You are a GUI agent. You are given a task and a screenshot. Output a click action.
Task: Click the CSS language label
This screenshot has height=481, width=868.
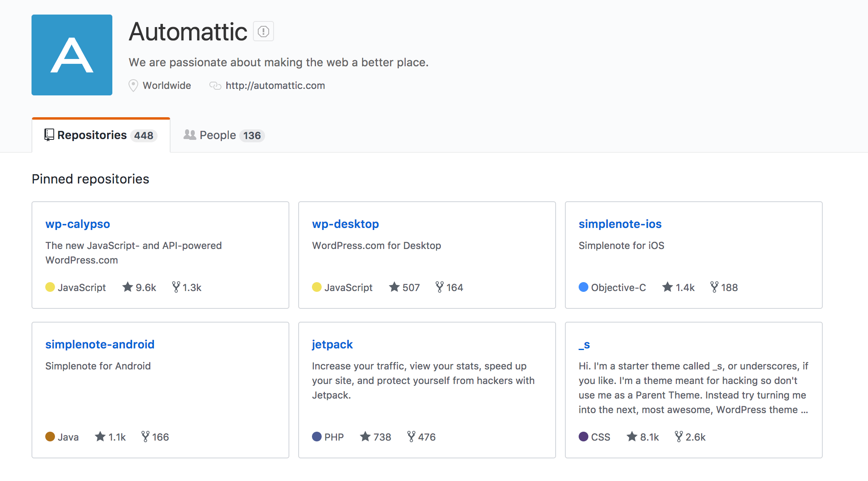[x=600, y=437]
